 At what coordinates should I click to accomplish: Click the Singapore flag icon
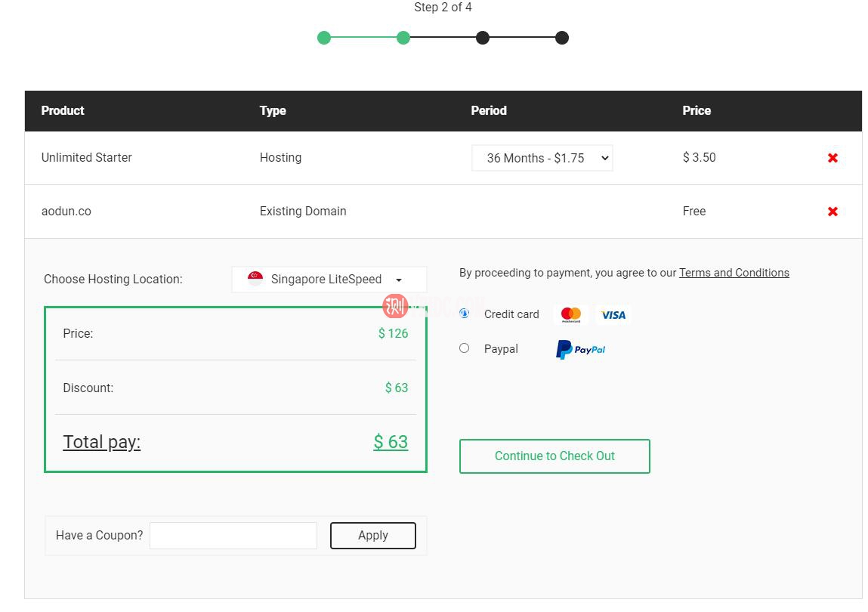pyautogui.click(x=255, y=279)
